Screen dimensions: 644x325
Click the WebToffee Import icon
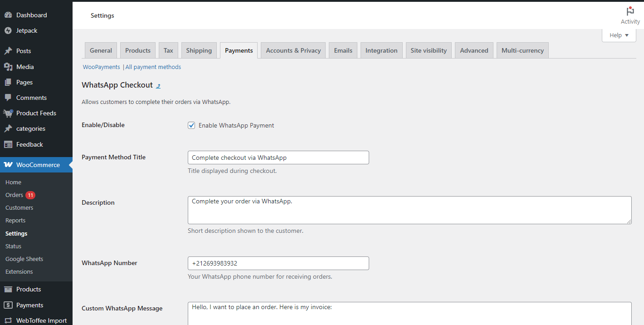pyautogui.click(x=8, y=320)
